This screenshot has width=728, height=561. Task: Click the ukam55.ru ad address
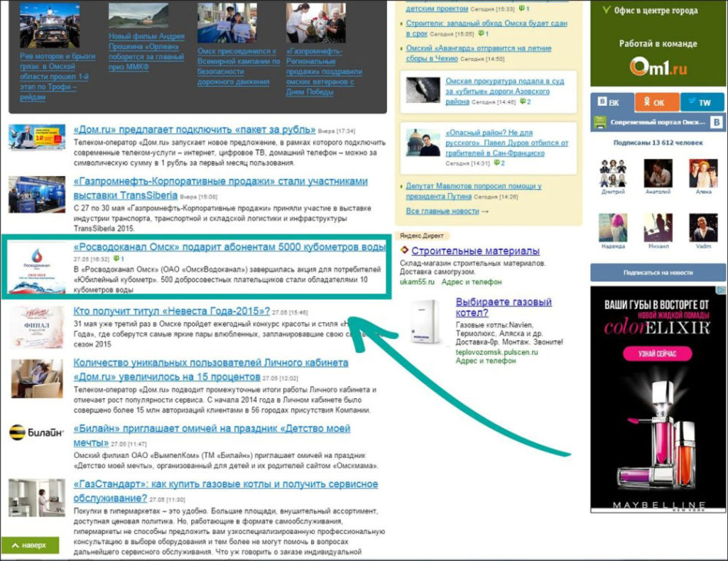coord(417,282)
